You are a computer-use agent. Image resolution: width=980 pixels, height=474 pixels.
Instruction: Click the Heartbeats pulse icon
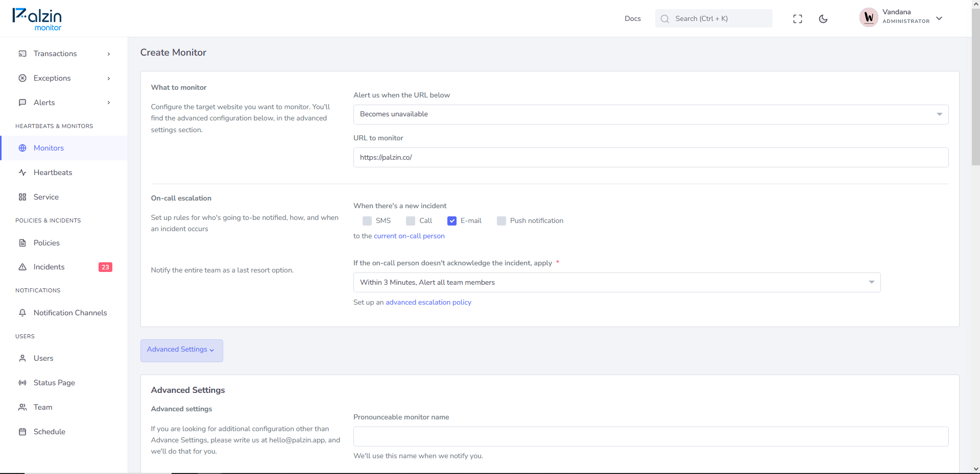22,172
